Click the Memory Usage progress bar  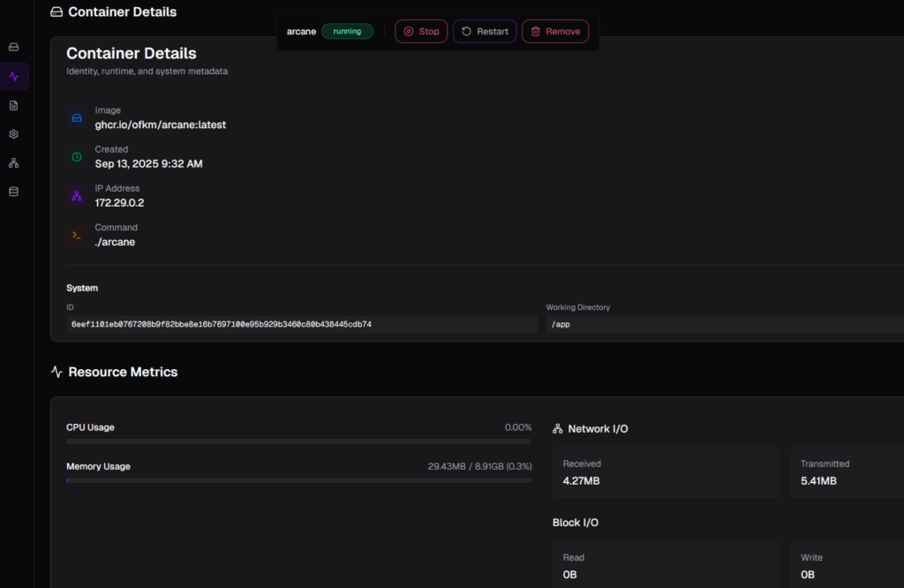point(298,480)
